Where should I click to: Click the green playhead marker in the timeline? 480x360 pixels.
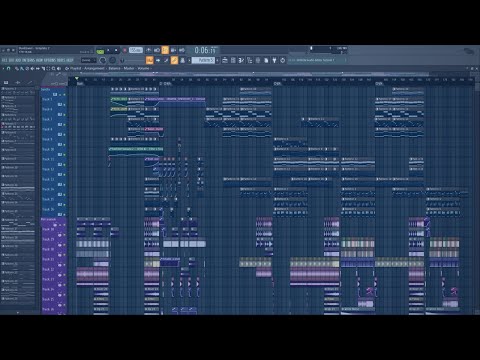pos(77,79)
